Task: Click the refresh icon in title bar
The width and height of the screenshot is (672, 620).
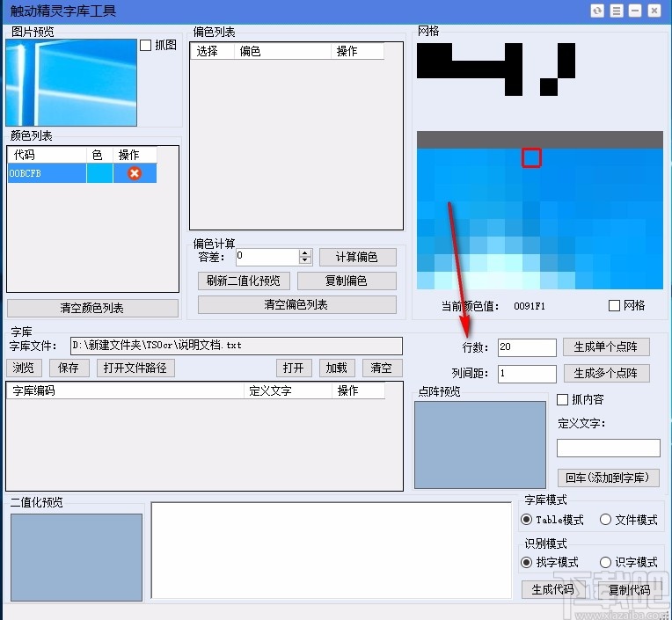Action: pos(597,11)
